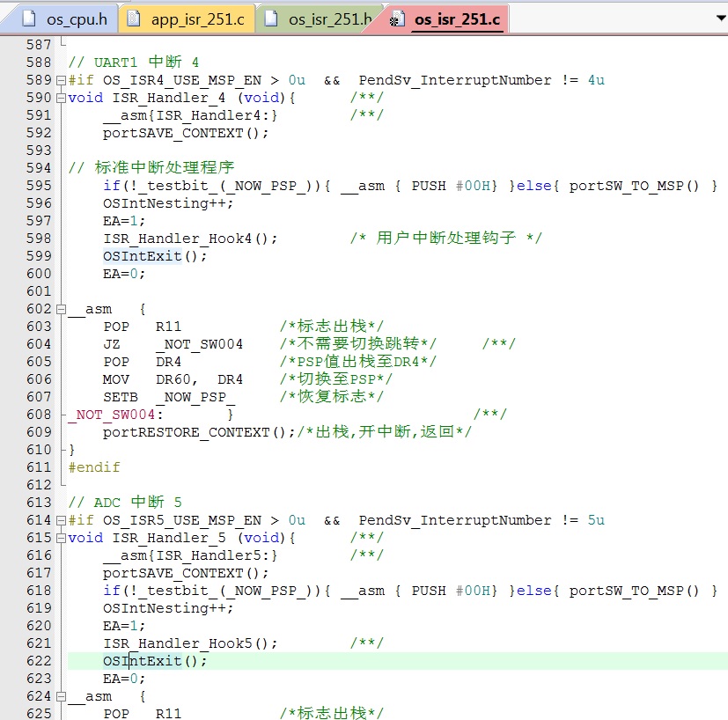728x720 pixels.
Task: Click highlighted OSIntExit call on line 599
Action: click(142, 256)
